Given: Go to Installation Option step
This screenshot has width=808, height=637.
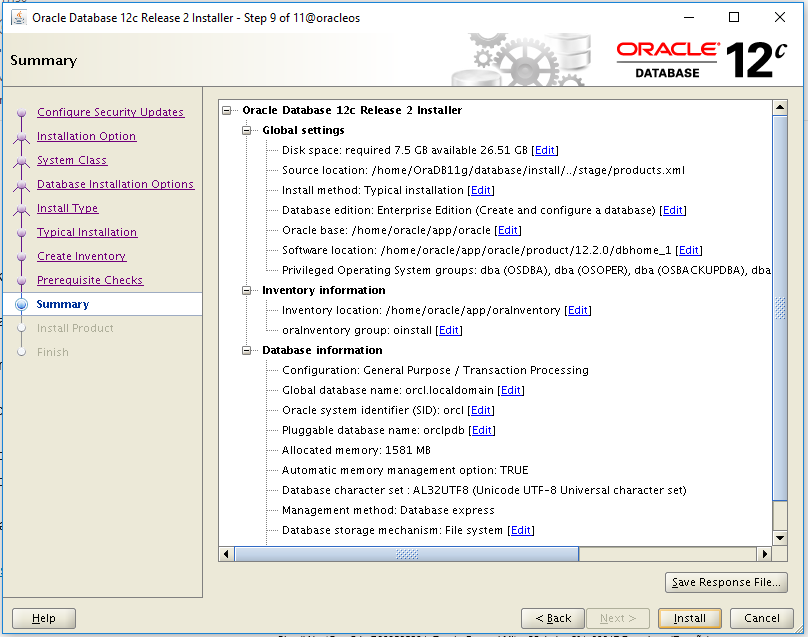Looking at the screenshot, I should 87,136.
